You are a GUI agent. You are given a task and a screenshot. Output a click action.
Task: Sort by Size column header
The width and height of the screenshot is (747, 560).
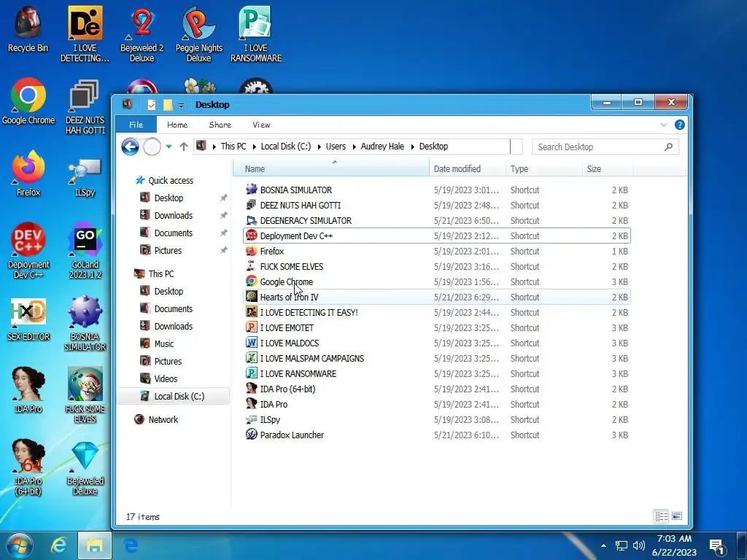coord(608,168)
